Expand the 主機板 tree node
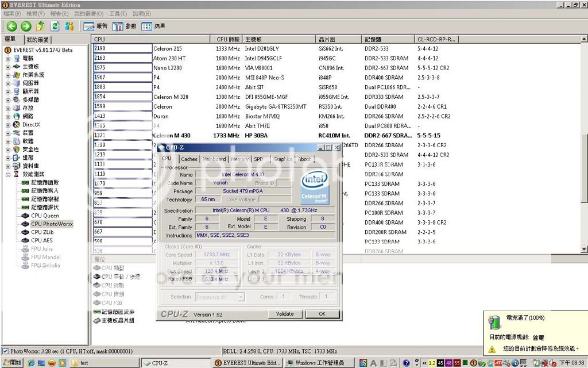Screen dimensions: 588x368 [8, 67]
